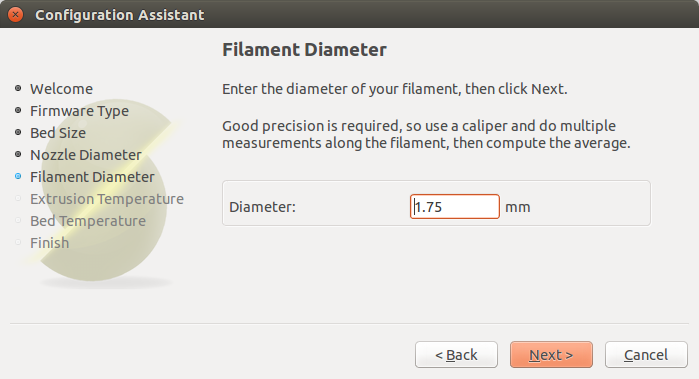This screenshot has height=379, width=699.
Task: Click the Diameter label text
Action: (x=262, y=207)
